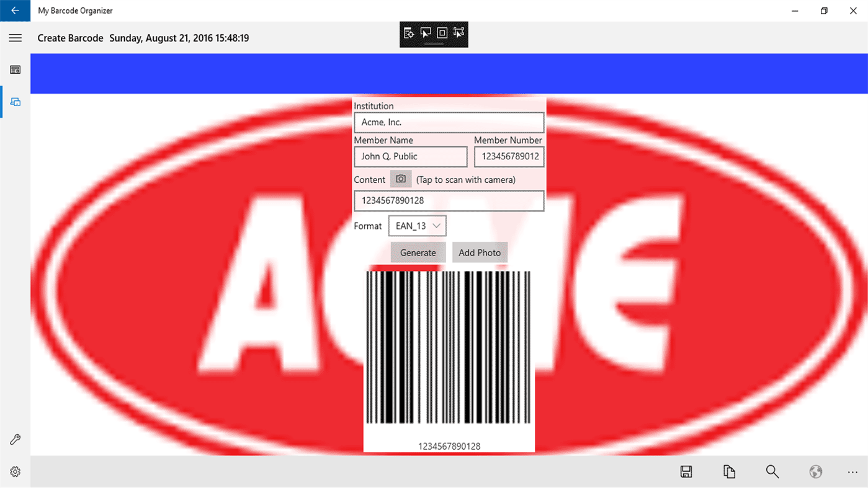Open the hamburger navigation menu

click(15, 38)
